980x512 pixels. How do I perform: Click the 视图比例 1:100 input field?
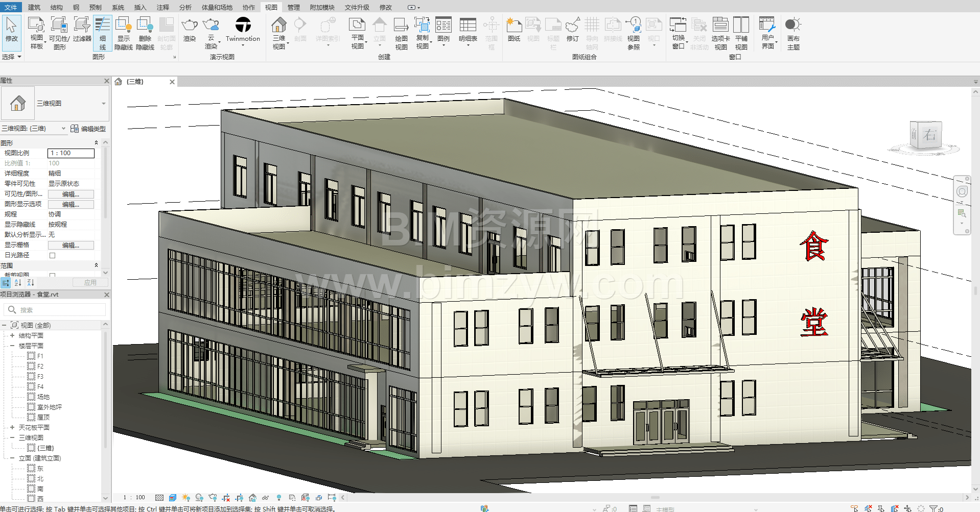pyautogui.click(x=71, y=153)
